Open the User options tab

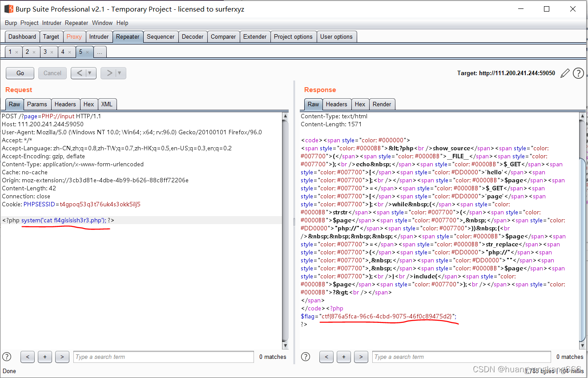[336, 37]
